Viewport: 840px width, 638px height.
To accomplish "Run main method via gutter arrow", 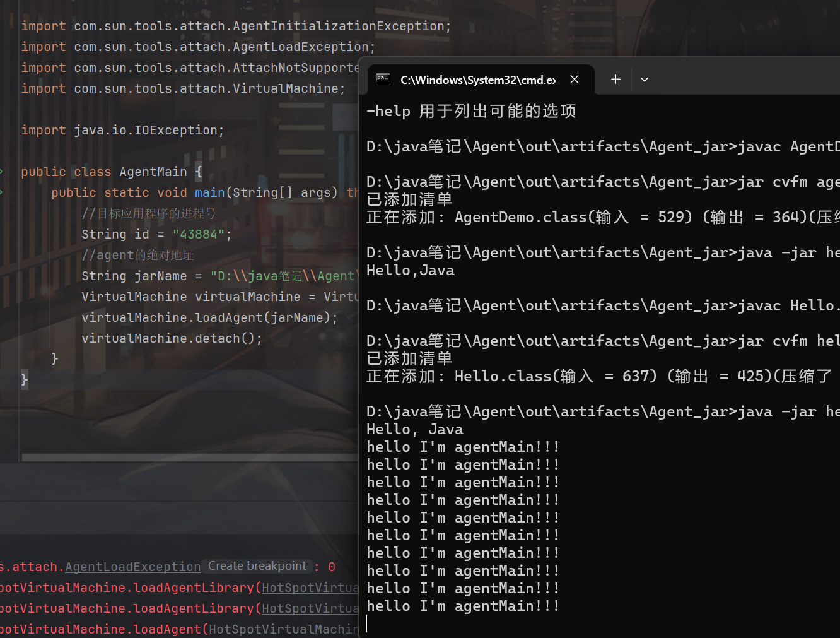I will [1, 192].
